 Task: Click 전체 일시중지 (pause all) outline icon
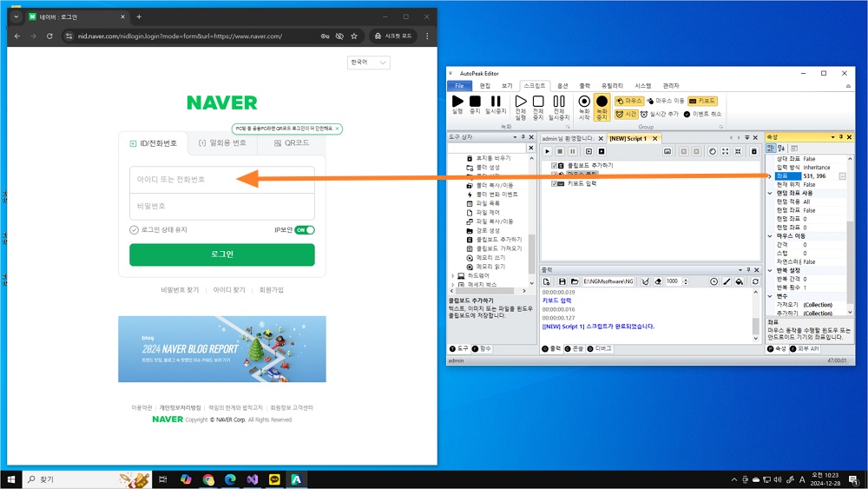click(x=559, y=102)
